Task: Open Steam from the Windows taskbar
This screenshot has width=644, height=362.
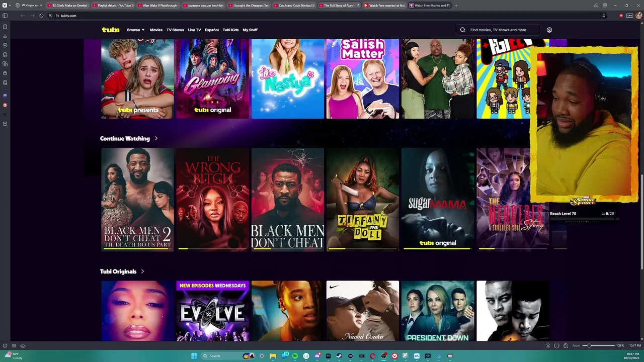Action: click(x=339, y=356)
